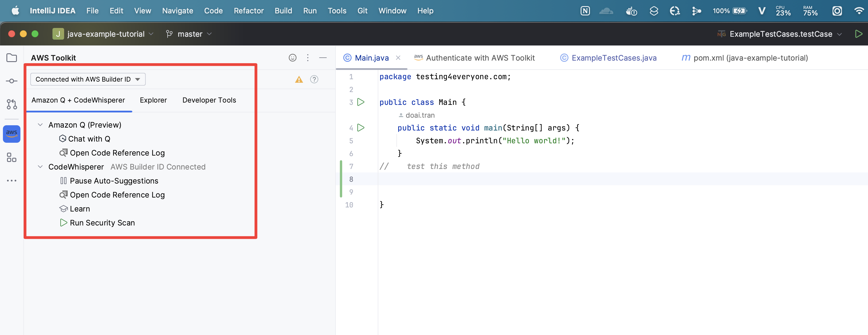Collapse the CodeWhisperer tree node
Screen dimensions: 868x335
(x=40, y=167)
